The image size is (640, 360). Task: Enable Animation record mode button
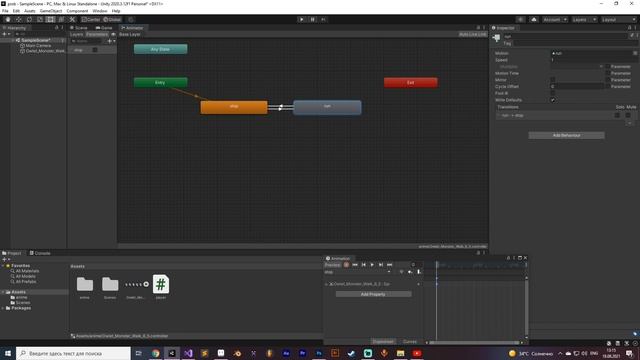tap(346, 265)
